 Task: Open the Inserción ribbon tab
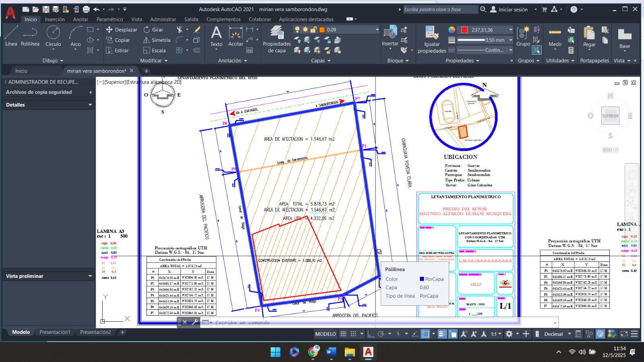coord(55,19)
